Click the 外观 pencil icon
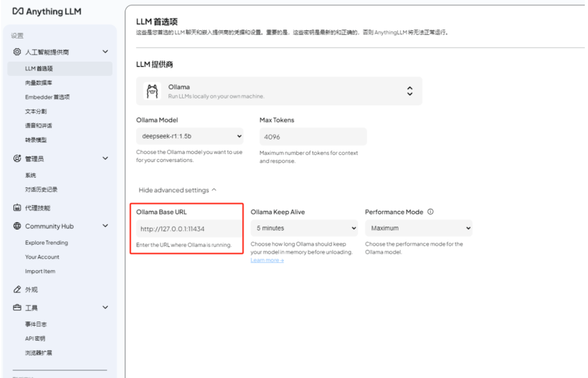 pos(17,289)
